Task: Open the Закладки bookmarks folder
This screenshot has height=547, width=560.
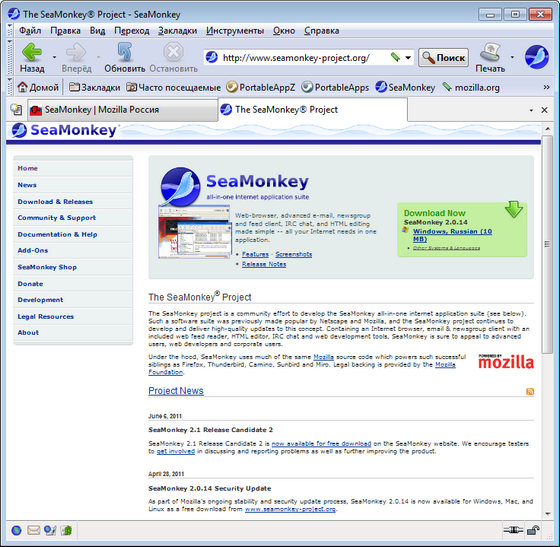Action: (x=94, y=87)
